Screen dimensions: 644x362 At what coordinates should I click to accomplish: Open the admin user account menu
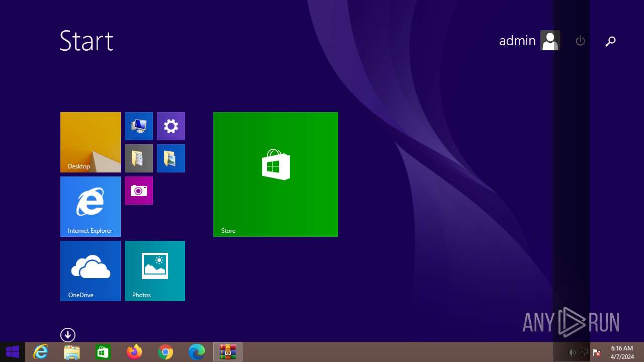(x=529, y=41)
